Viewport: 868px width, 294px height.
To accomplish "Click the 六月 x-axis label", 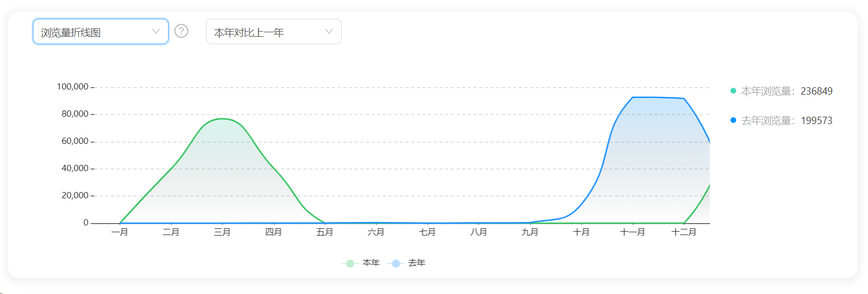I will pos(376,232).
